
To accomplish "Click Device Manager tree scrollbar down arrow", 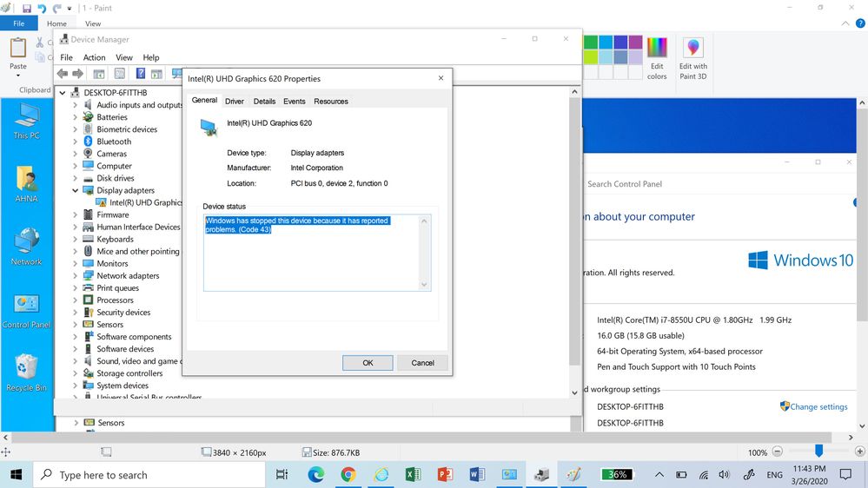I will pos(574,392).
